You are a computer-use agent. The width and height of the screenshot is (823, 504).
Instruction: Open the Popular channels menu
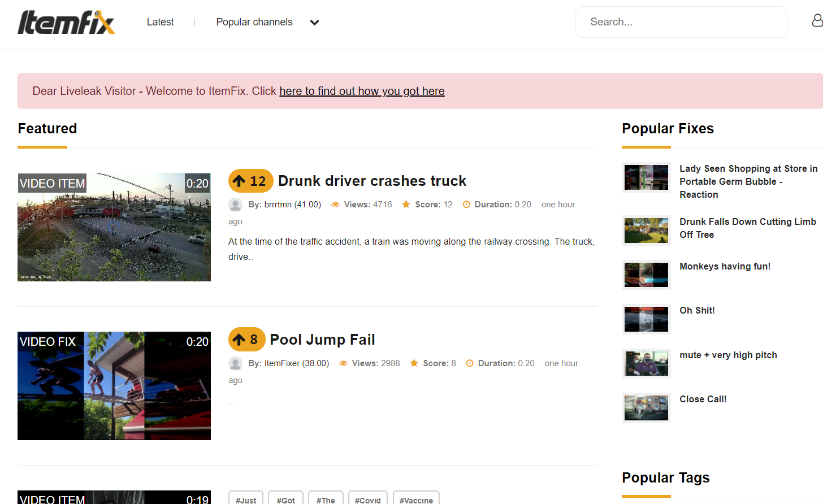click(x=254, y=22)
